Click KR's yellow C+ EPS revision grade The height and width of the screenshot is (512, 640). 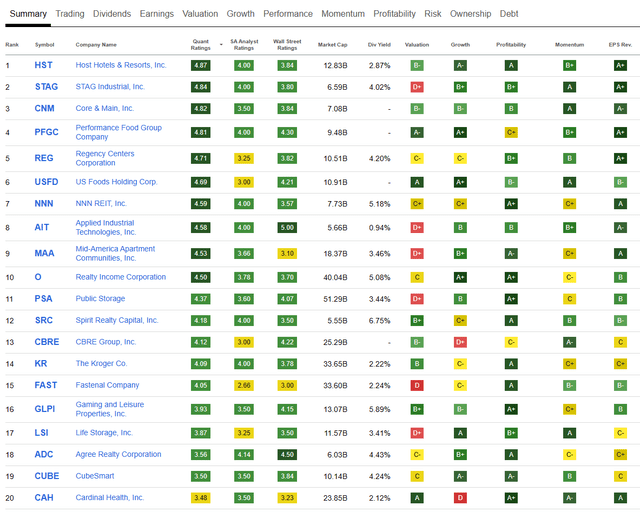click(x=620, y=364)
